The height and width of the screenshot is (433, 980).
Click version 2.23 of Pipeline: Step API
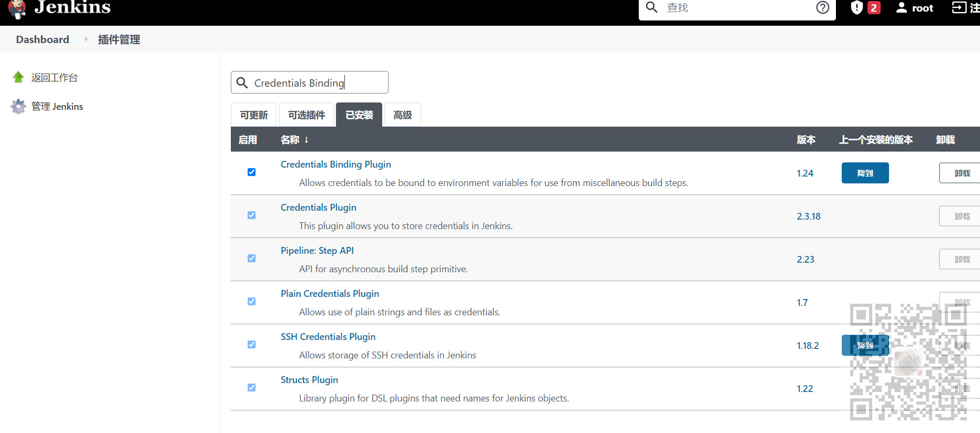pos(805,260)
